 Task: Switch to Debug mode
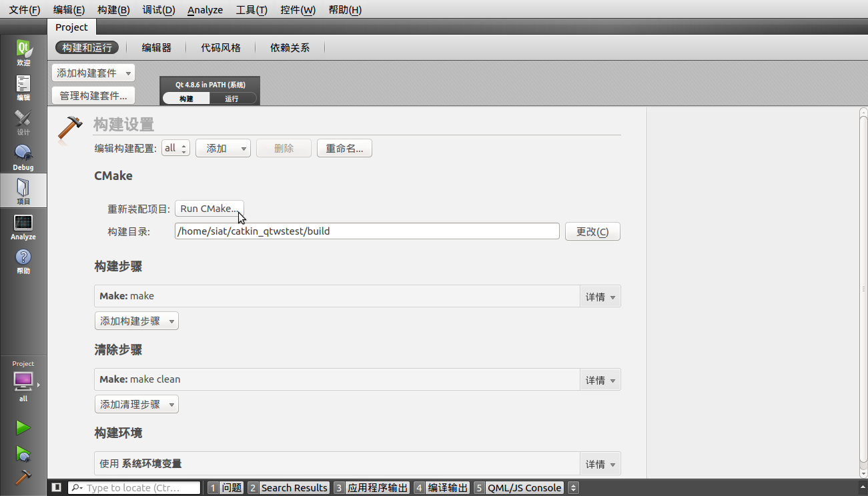[23, 157]
